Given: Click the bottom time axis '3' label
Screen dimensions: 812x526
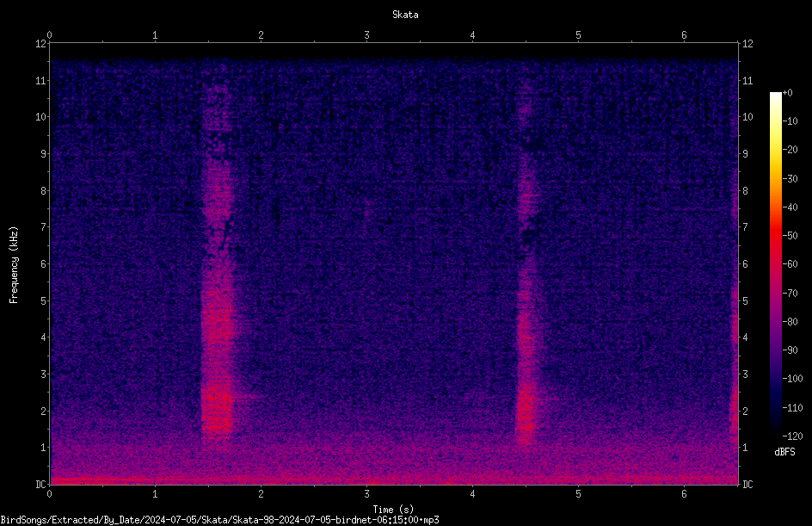Looking at the screenshot, I should coord(366,494).
